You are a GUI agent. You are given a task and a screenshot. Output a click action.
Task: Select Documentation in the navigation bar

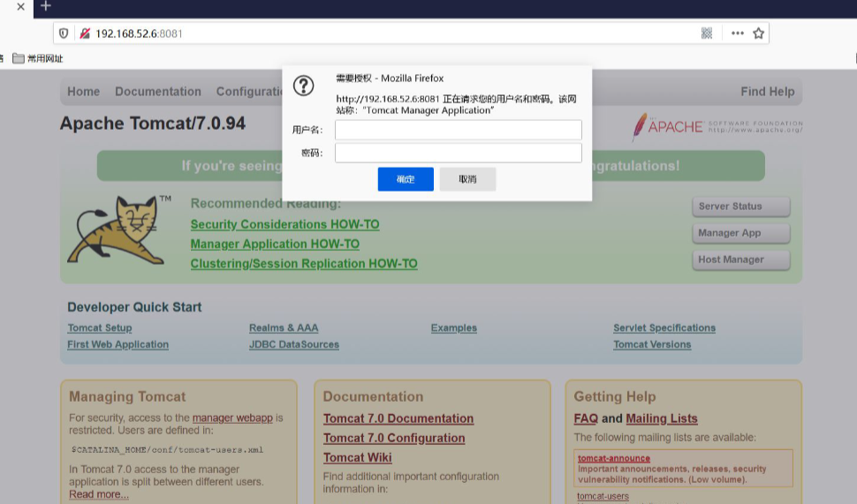[x=158, y=92]
